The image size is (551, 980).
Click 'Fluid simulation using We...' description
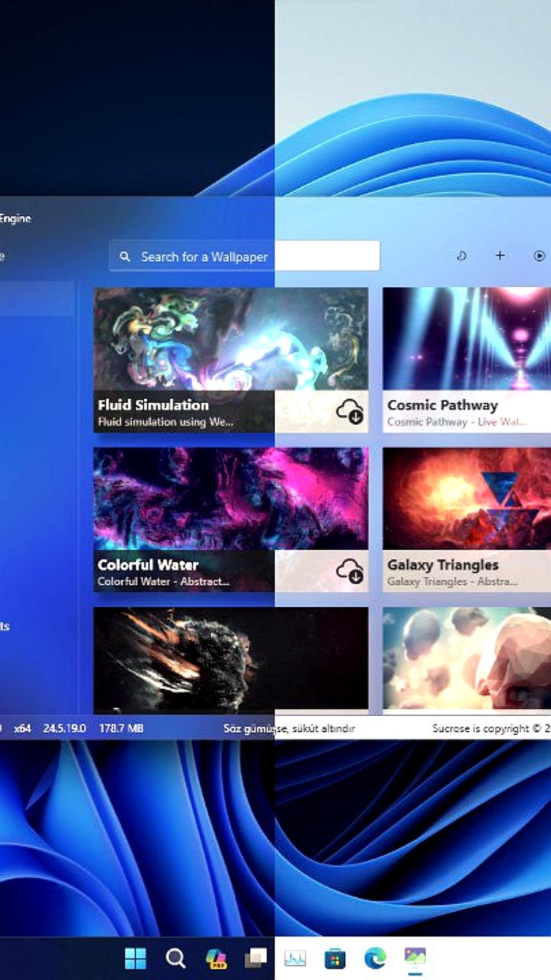(166, 422)
